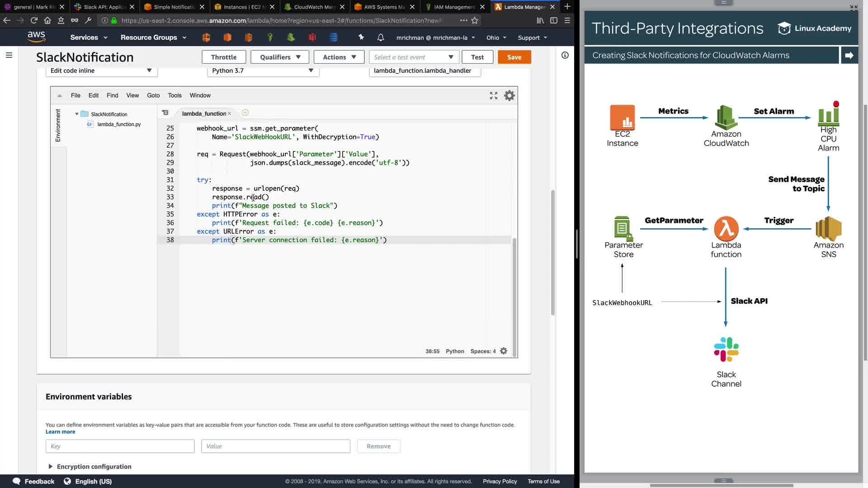This screenshot has width=868, height=488.
Task: Open the Goto menu in editor
Action: point(153,95)
